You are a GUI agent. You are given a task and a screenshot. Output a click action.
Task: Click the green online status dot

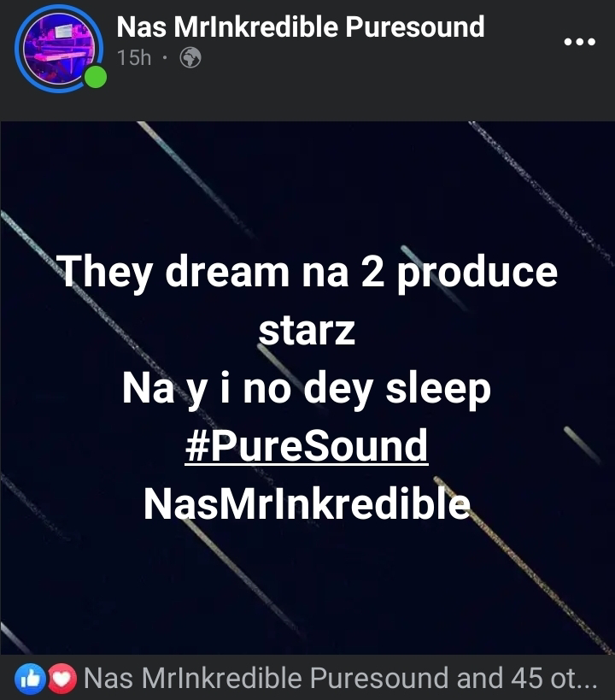coord(96,77)
